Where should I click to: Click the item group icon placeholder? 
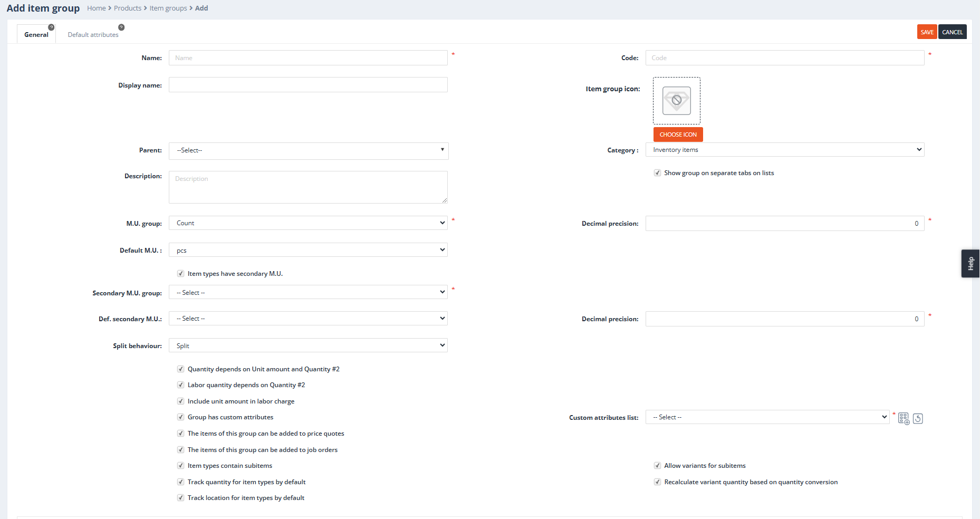(x=676, y=101)
